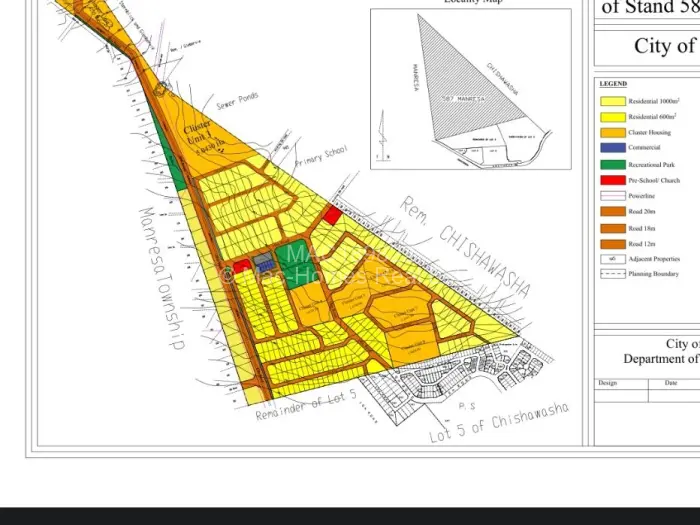Click the 'Manresa Township' map label
Image resolution: width=700 pixels, height=525 pixels.
pyautogui.click(x=160, y=278)
